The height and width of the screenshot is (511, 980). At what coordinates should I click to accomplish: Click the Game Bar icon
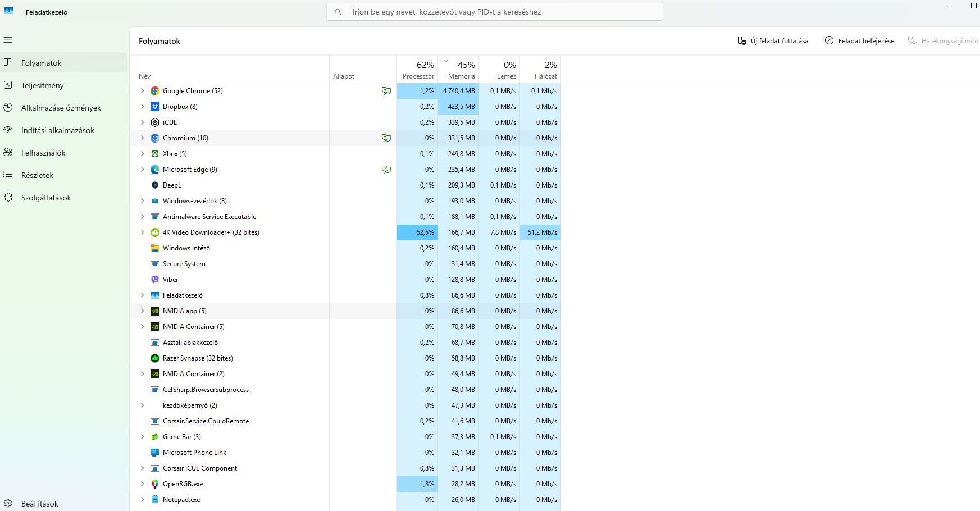155,437
